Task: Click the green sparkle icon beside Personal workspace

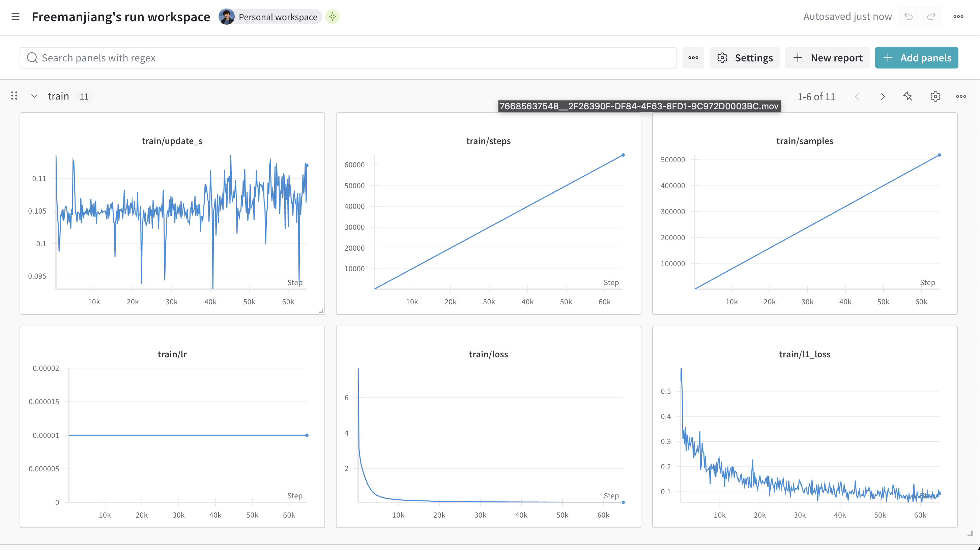Action: [333, 17]
